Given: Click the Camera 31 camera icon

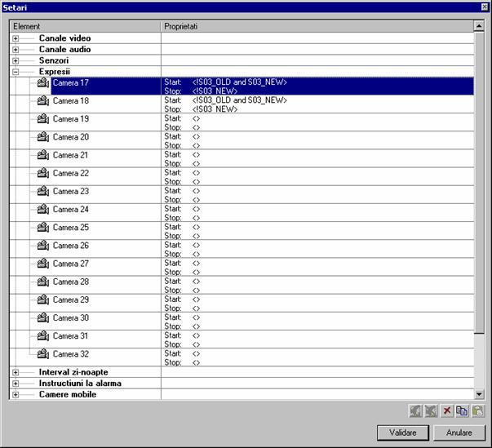Looking at the screenshot, I should click(43, 336).
